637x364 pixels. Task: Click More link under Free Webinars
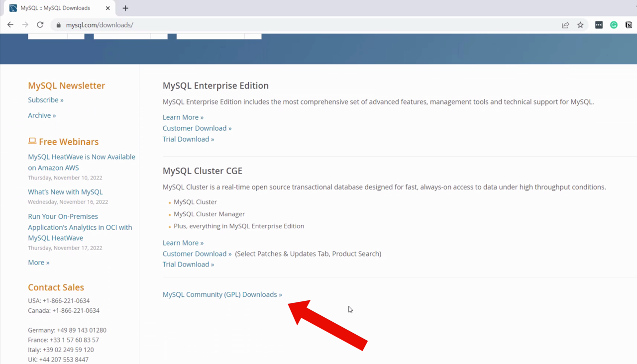pos(38,263)
